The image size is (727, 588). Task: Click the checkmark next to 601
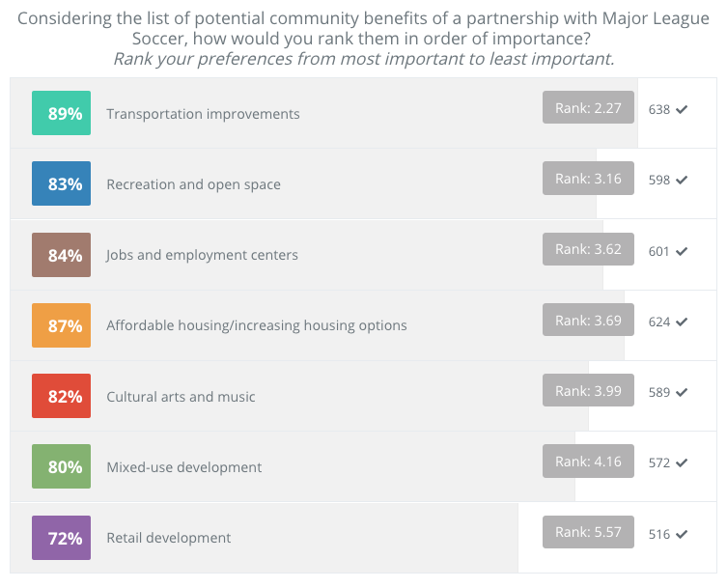point(682,251)
